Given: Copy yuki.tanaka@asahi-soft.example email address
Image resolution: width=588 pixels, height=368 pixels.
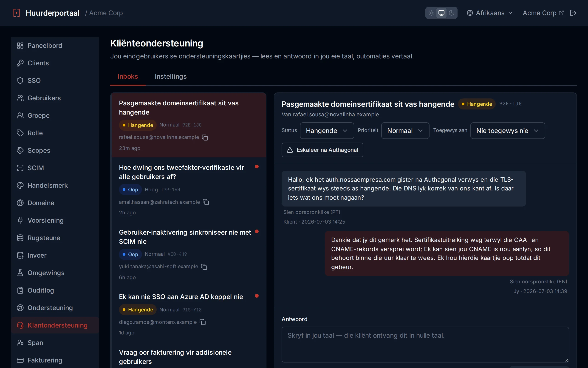Looking at the screenshot, I should [x=204, y=267].
